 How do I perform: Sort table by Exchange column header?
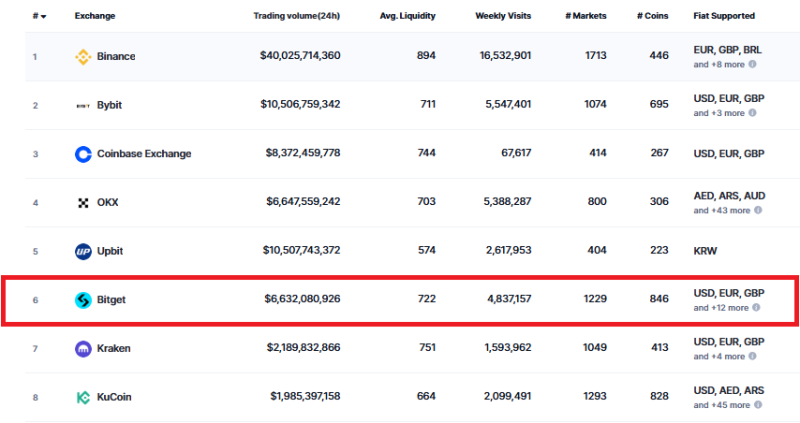pos(95,16)
